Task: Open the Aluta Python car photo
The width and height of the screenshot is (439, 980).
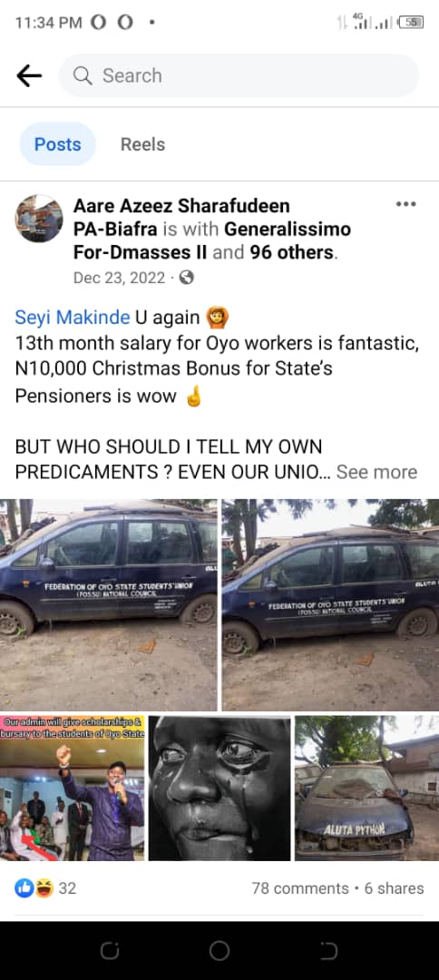Action: (367, 789)
